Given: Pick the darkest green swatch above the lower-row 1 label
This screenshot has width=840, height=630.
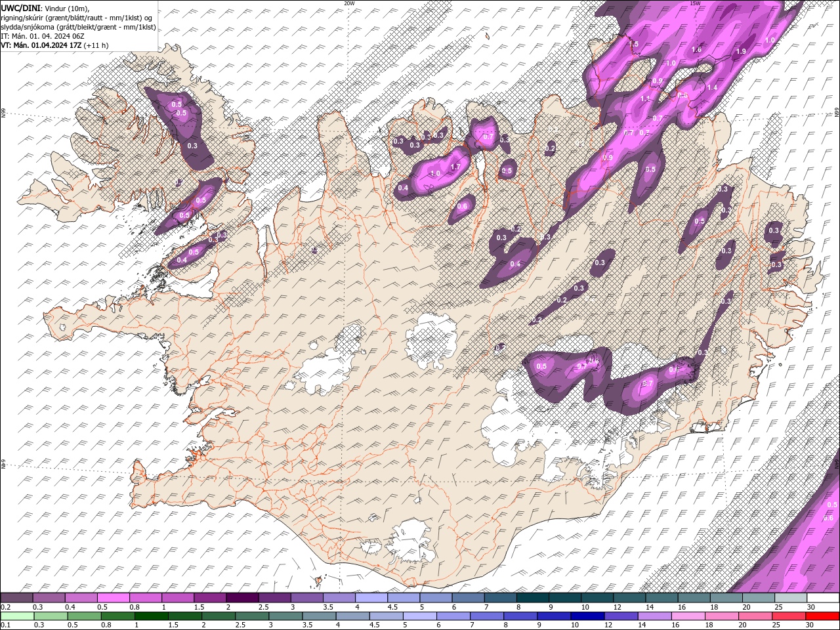Looking at the screenshot, I should (151, 616).
